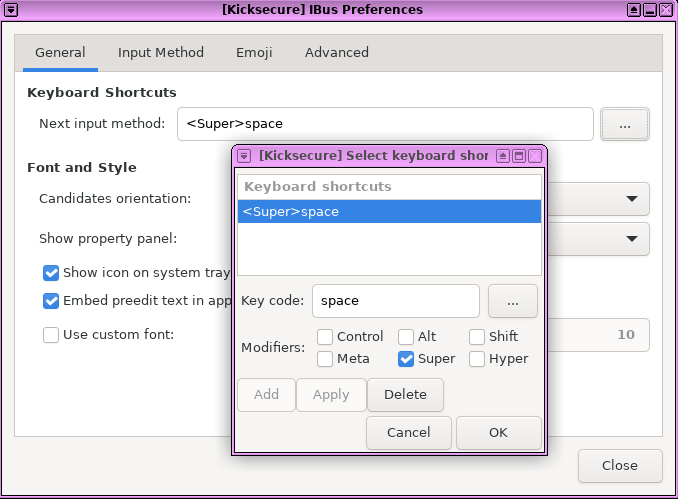Click the browse button beside Key code
Screen dimensions: 678x499
512,301
